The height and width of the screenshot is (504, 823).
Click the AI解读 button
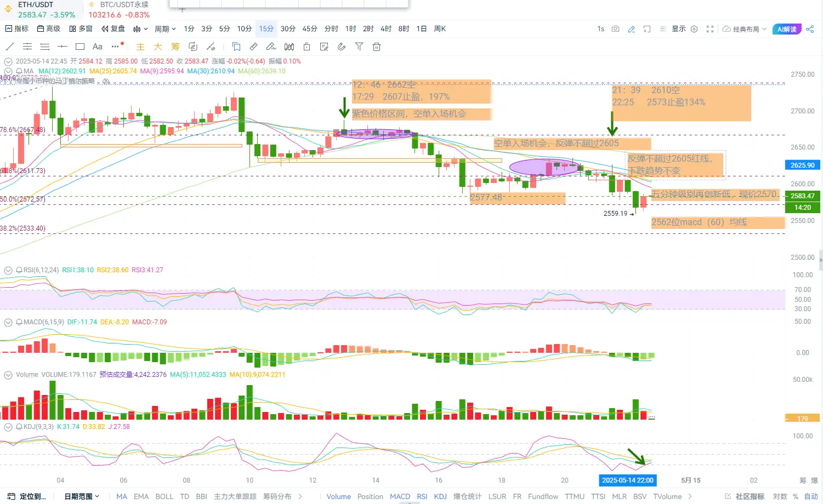787,29
